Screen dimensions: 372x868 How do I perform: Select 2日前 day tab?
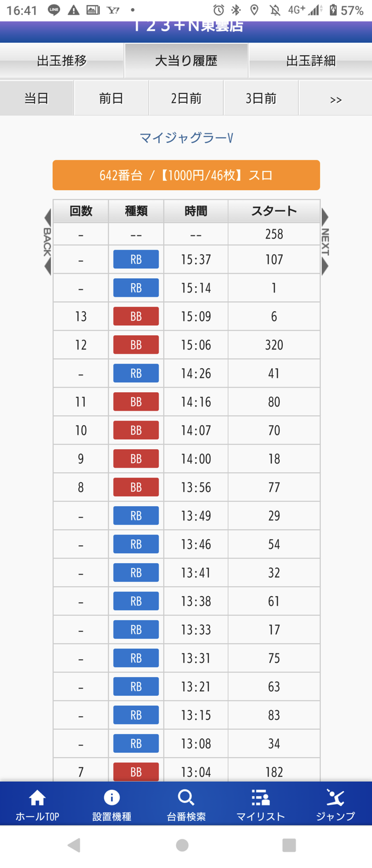186,99
